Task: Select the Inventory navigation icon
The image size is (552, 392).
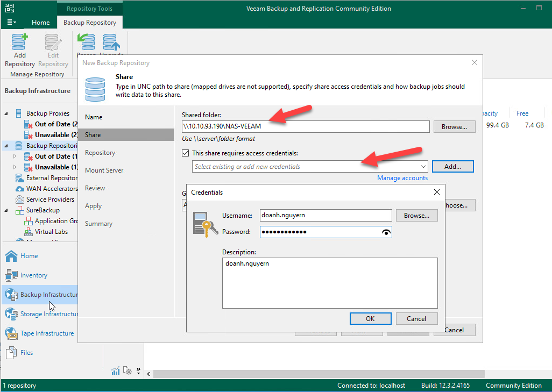Action: 12,275
